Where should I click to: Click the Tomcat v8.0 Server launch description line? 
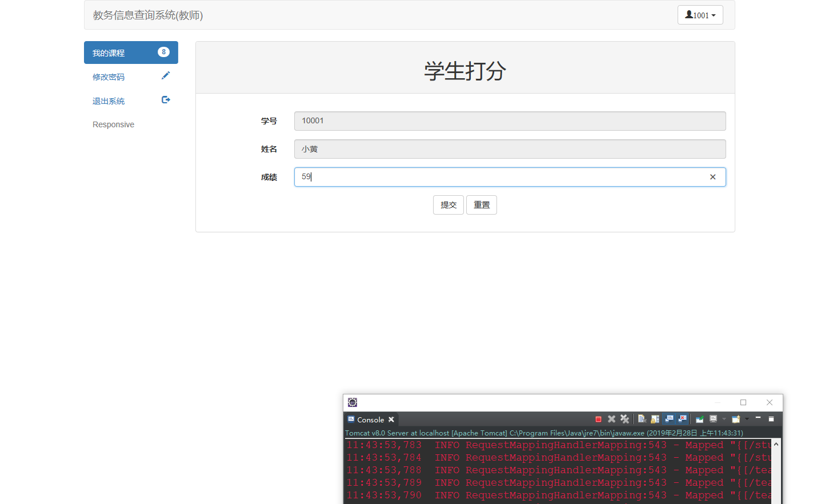click(x=544, y=433)
